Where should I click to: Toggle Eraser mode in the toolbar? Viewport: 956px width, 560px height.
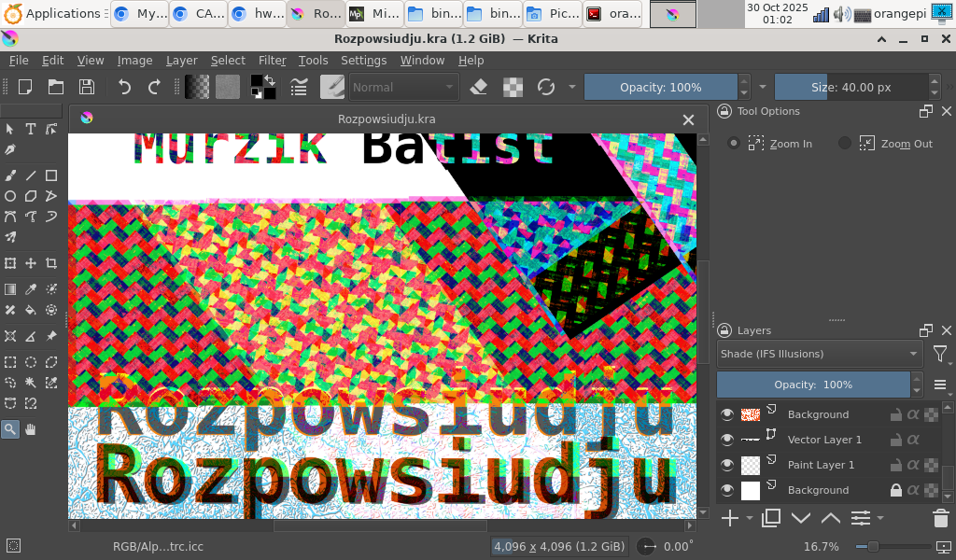click(478, 87)
